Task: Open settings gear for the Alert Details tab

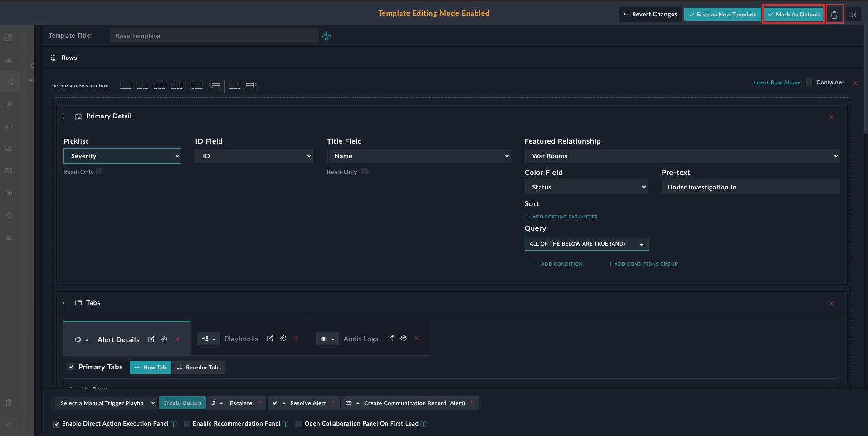Action: pos(164,339)
